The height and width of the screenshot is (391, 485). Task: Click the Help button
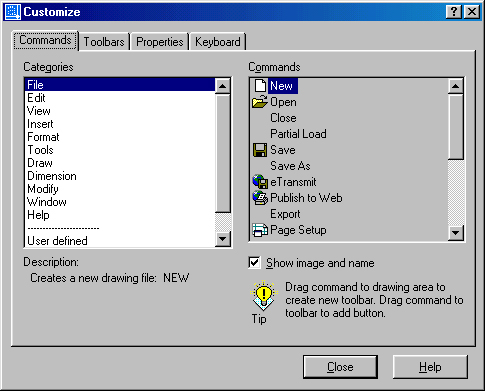point(430,367)
